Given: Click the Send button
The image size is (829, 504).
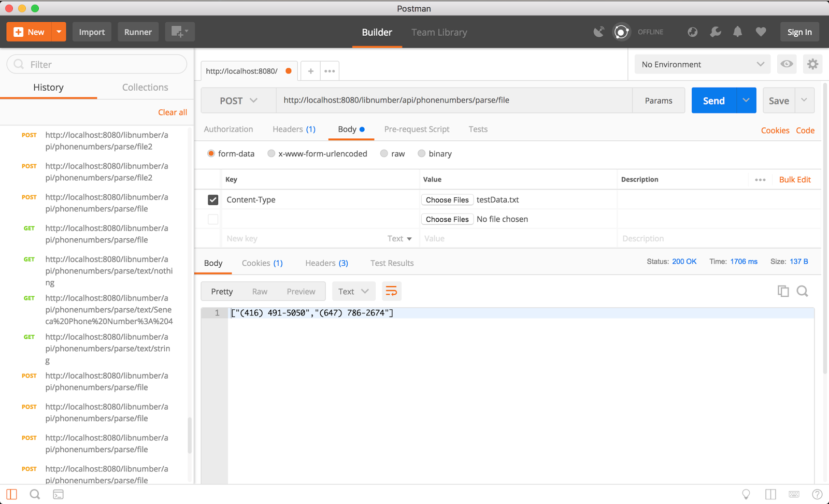Looking at the screenshot, I should click(x=713, y=100).
